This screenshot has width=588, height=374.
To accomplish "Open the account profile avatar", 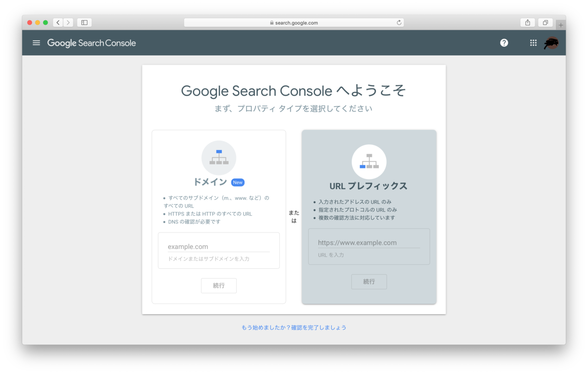I will [x=551, y=43].
